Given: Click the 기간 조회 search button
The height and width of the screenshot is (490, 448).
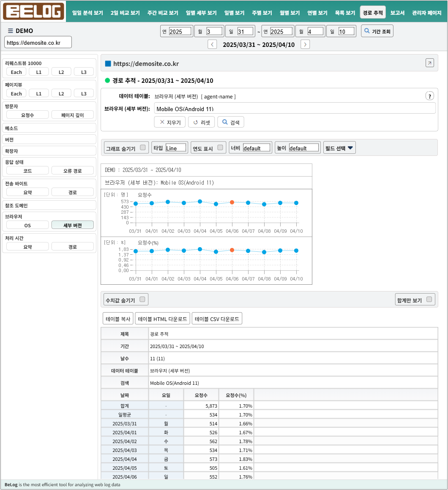Looking at the screenshot, I should 377,31.
